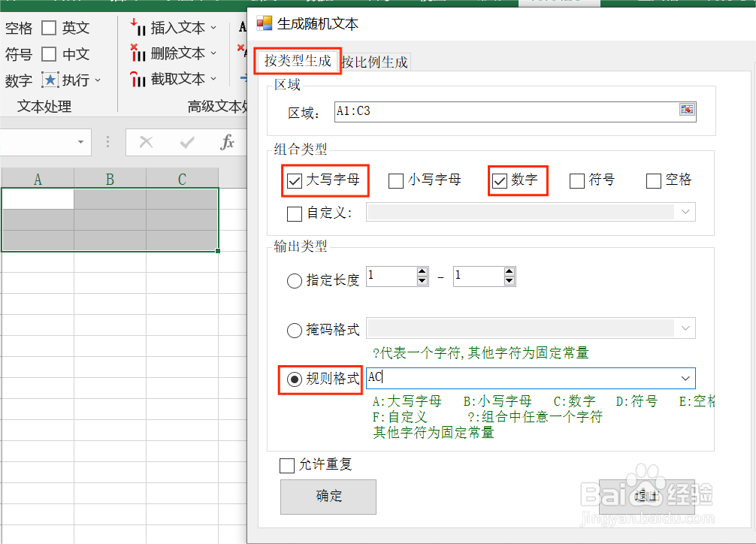The width and height of the screenshot is (756, 544).
Task: Click the 退出 exit button
Action: pos(646,497)
